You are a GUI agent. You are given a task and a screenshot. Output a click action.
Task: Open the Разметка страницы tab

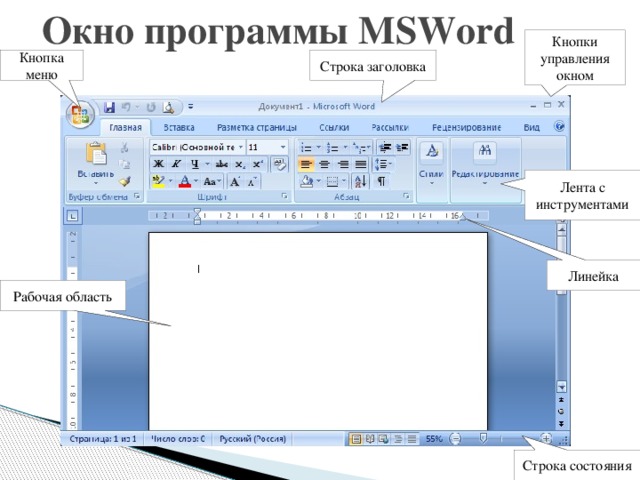(257, 127)
